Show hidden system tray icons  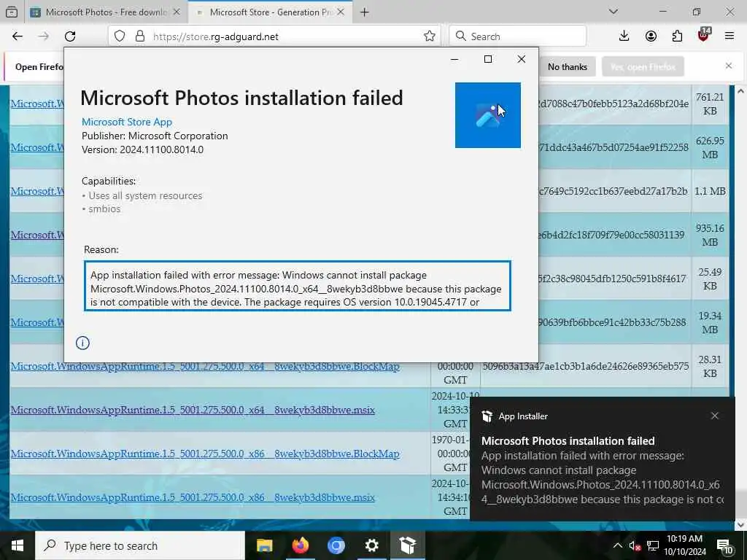(x=617, y=545)
